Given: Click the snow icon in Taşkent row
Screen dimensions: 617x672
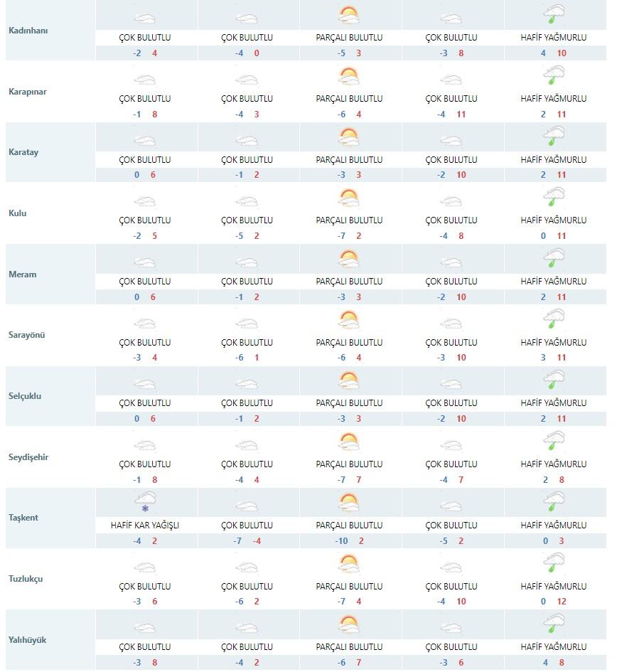Looking at the screenshot, I should [145, 502].
